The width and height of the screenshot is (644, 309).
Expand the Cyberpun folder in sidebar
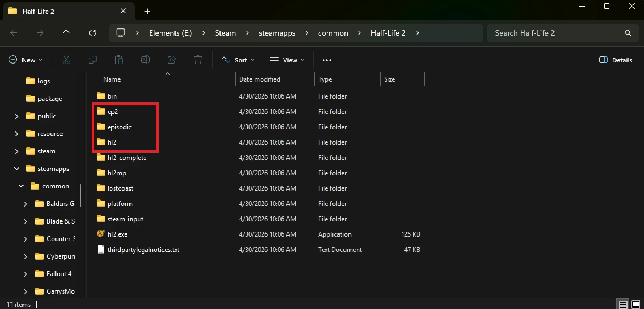click(x=25, y=256)
